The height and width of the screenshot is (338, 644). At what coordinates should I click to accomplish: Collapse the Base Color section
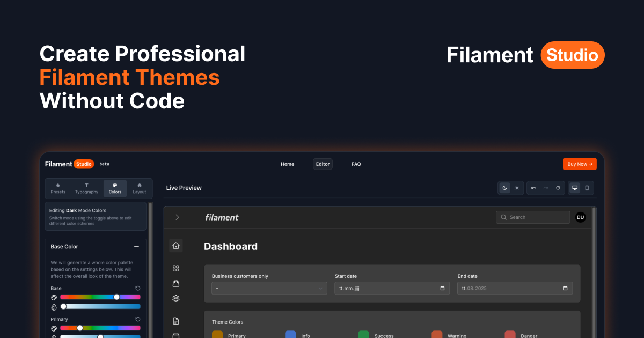point(137,246)
